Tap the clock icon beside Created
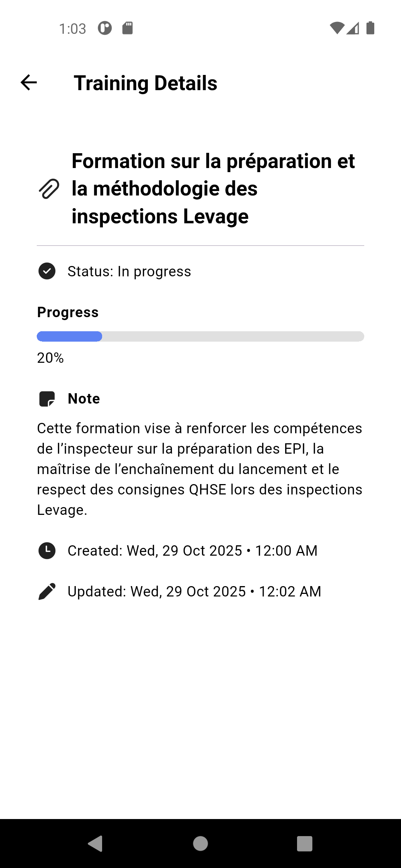 pyautogui.click(x=47, y=550)
